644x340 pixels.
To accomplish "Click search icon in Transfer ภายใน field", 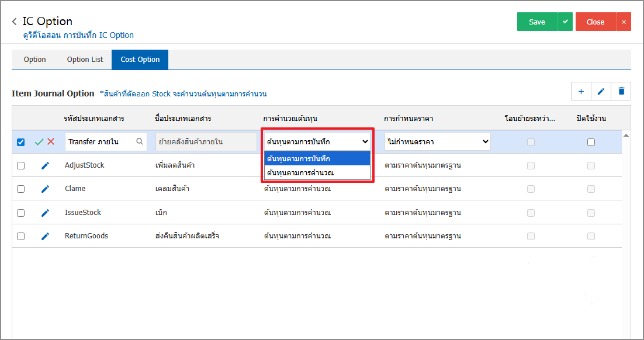I will pyautogui.click(x=140, y=141).
